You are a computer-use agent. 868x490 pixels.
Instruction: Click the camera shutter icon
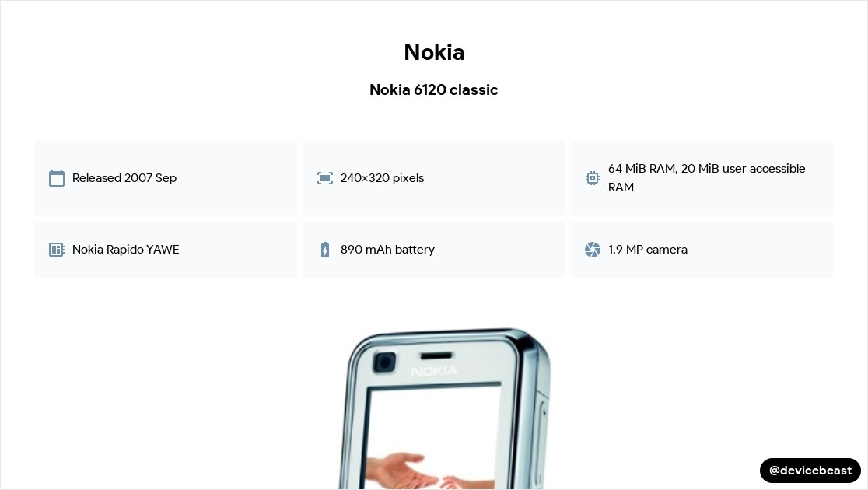[x=593, y=250]
